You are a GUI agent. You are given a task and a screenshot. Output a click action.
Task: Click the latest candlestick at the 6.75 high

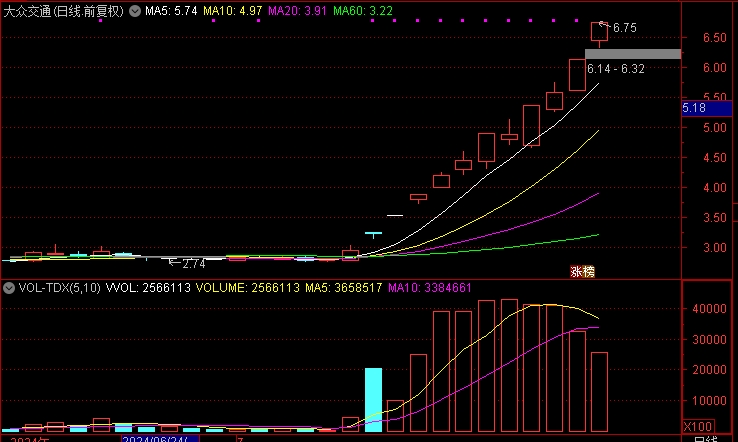[x=599, y=34]
